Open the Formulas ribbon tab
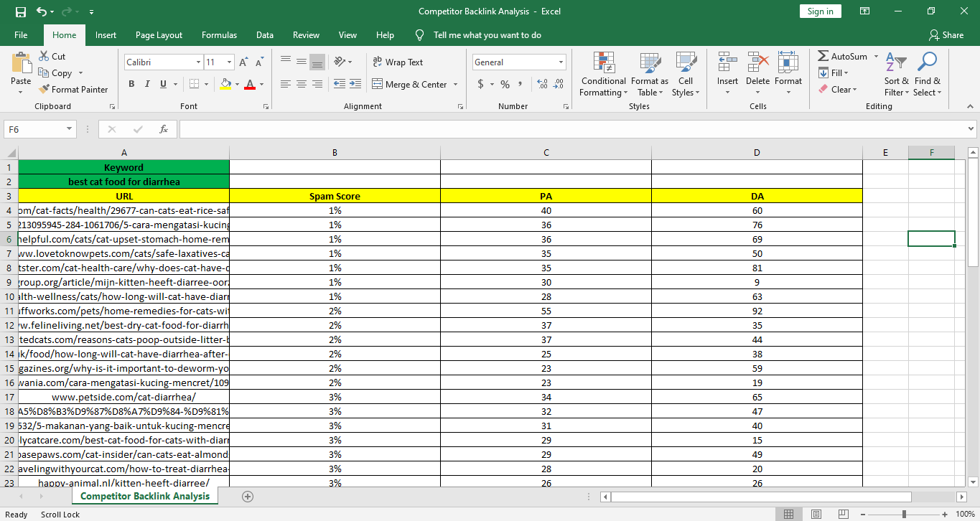This screenshot has width=980, height=521. [219, 35]
